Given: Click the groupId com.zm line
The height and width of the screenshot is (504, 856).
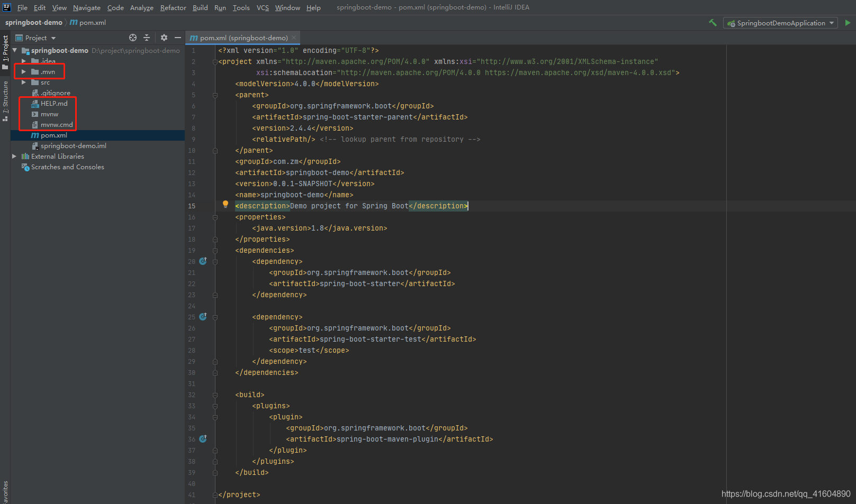Looking at the screenshot, I should point(288,161).
